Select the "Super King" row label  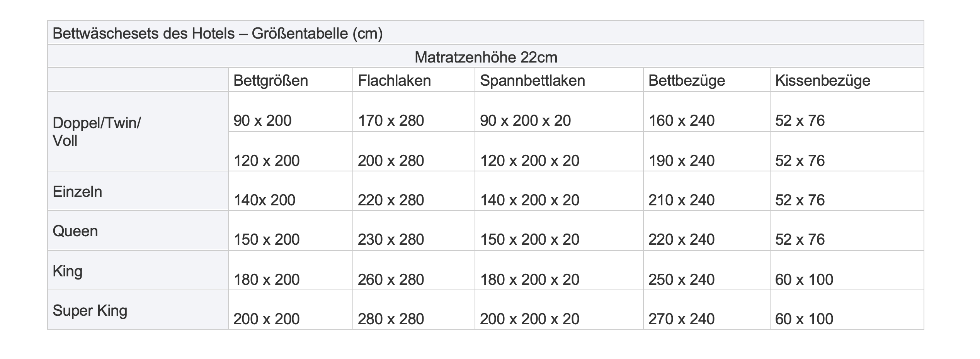[x=90, y=311]
